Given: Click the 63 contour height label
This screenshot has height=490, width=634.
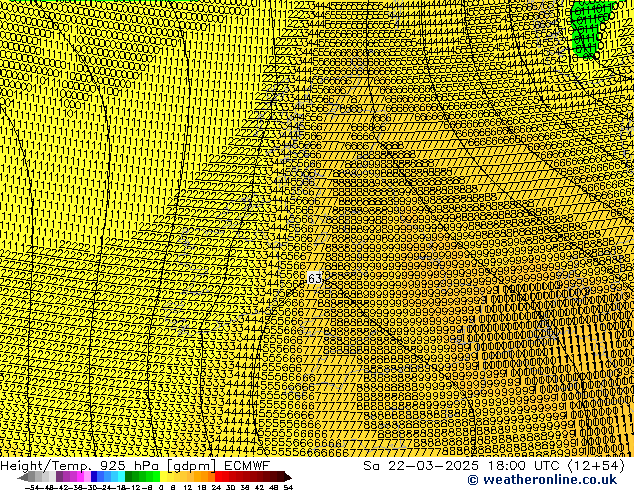Looking at the screenshot, I should click(315, 279).
